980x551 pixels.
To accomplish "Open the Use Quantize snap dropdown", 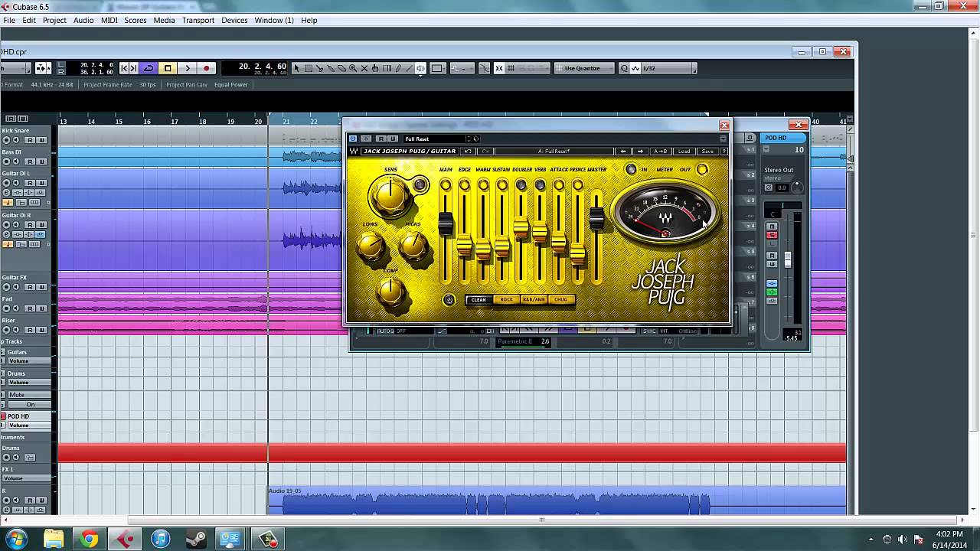I will (584, 68).
